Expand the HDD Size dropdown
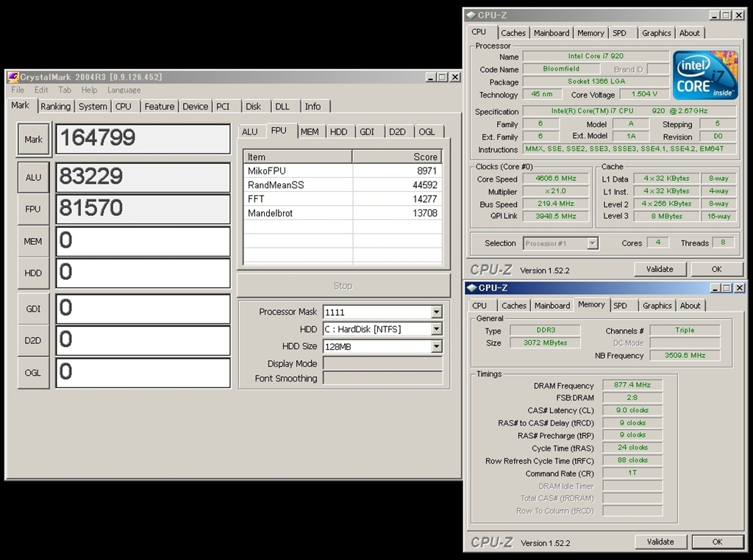This screenshot has height=560, width=753. [x=436, y=346]
